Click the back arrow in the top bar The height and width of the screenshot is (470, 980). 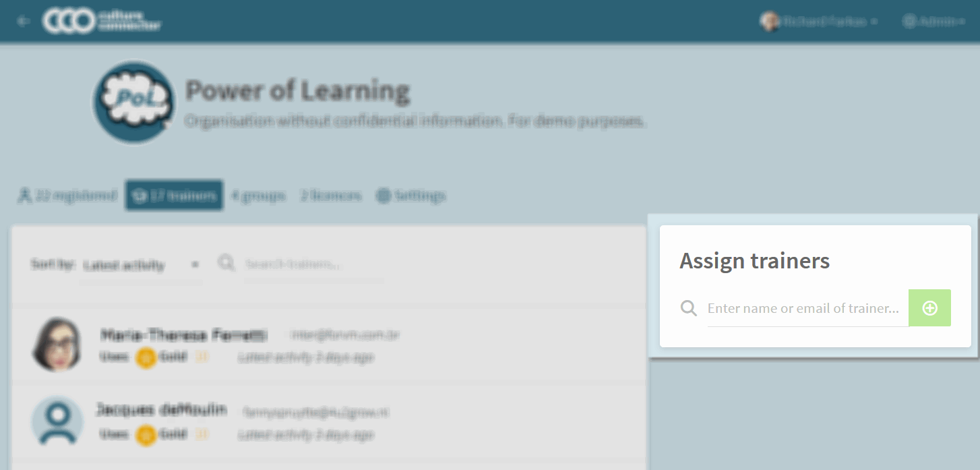pos(24,22)
